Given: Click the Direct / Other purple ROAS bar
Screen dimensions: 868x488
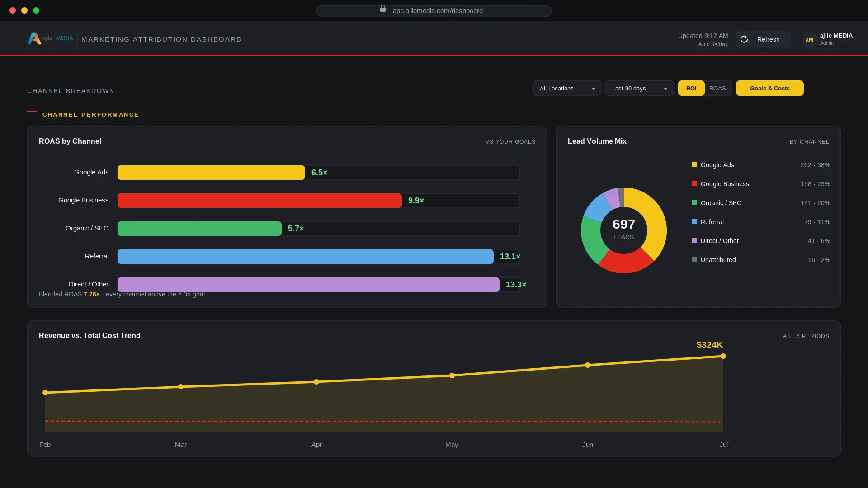Looking at the screenshot, I should click(308, 285).
